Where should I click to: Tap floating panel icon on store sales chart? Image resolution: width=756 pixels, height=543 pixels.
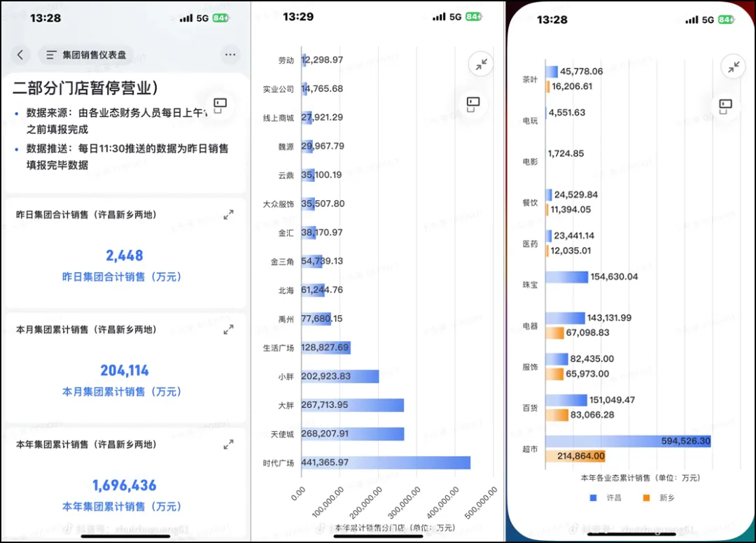pos(474,103)
